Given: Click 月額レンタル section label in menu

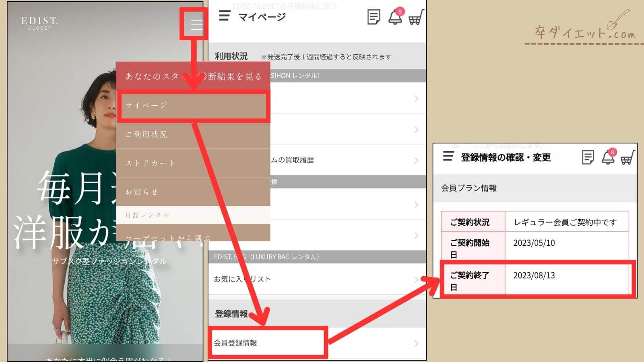Looking at the screenshot, I should (147, 215).
